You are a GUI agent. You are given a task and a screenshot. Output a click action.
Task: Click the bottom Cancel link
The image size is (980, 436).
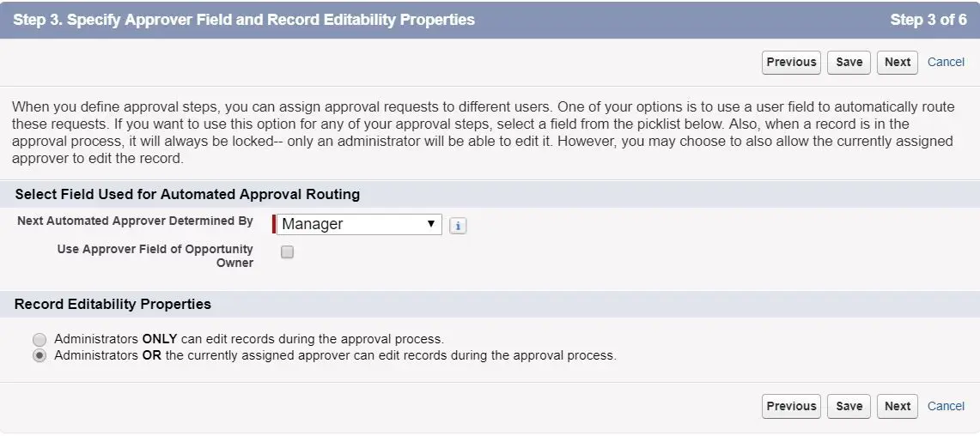946,406
